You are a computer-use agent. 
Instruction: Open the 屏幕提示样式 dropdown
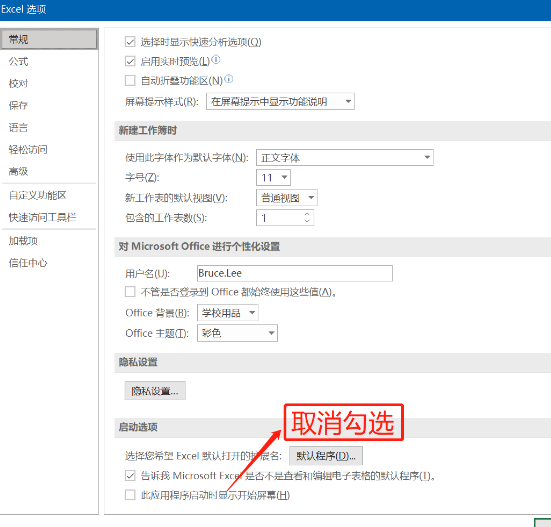pyautogui.click(x=280, y=102)
